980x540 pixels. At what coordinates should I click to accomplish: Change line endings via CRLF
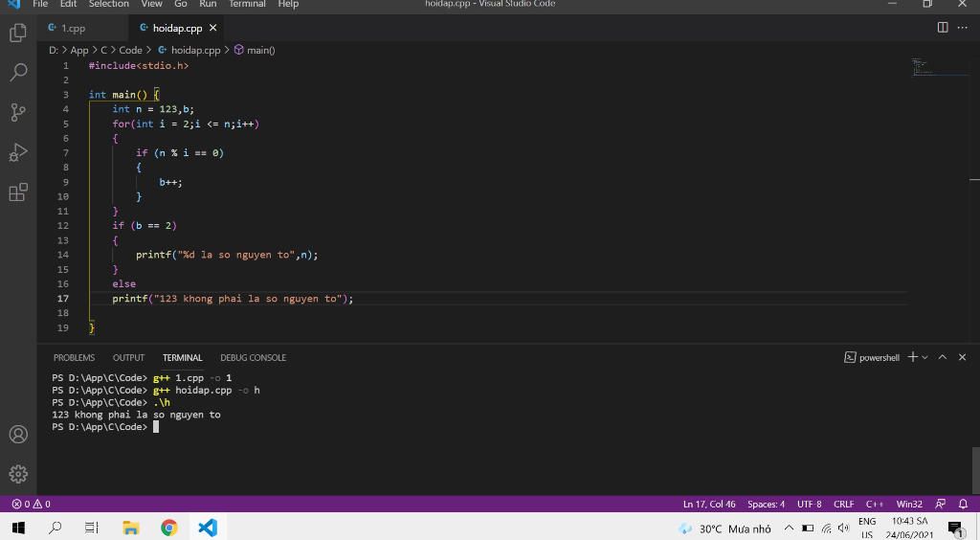(844, 504)
